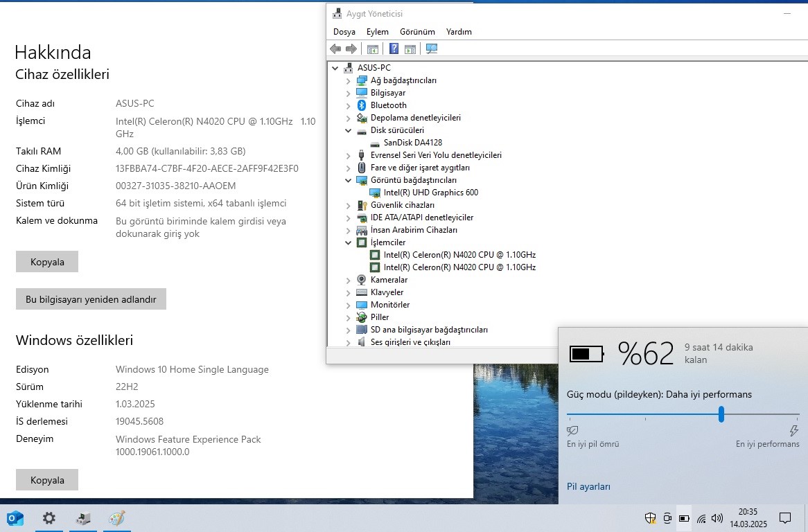
Task: Open the Görünüm menu
Action: pyautogui.click(x=417, y=32)
